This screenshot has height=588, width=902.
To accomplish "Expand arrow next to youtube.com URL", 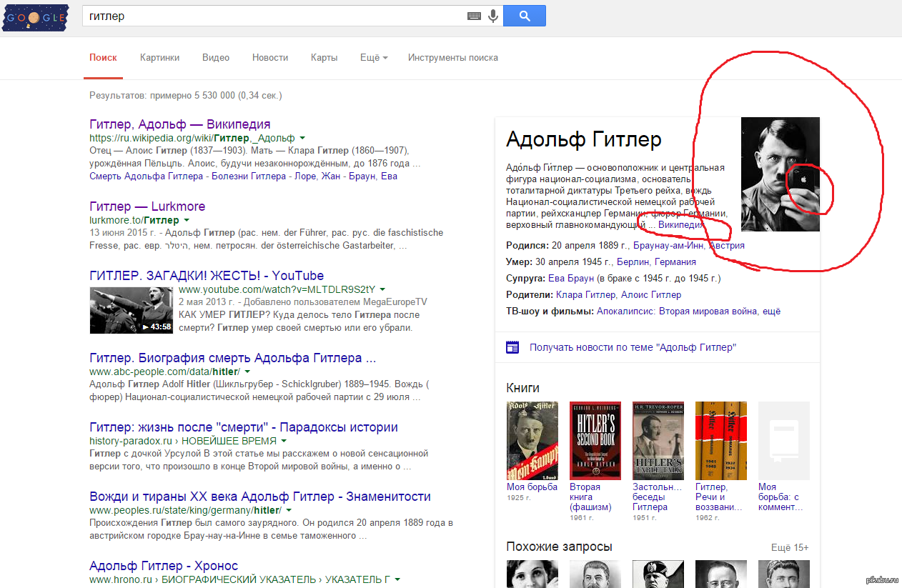I will click(x=382, y=289).
